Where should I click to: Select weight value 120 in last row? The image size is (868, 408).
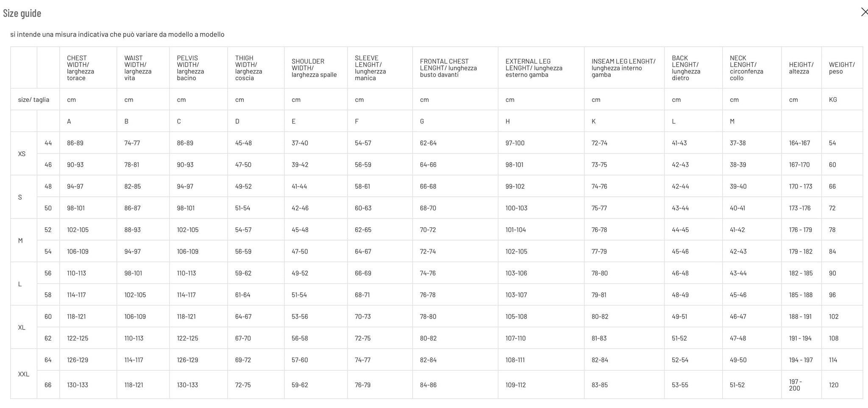tap(834, 385)
